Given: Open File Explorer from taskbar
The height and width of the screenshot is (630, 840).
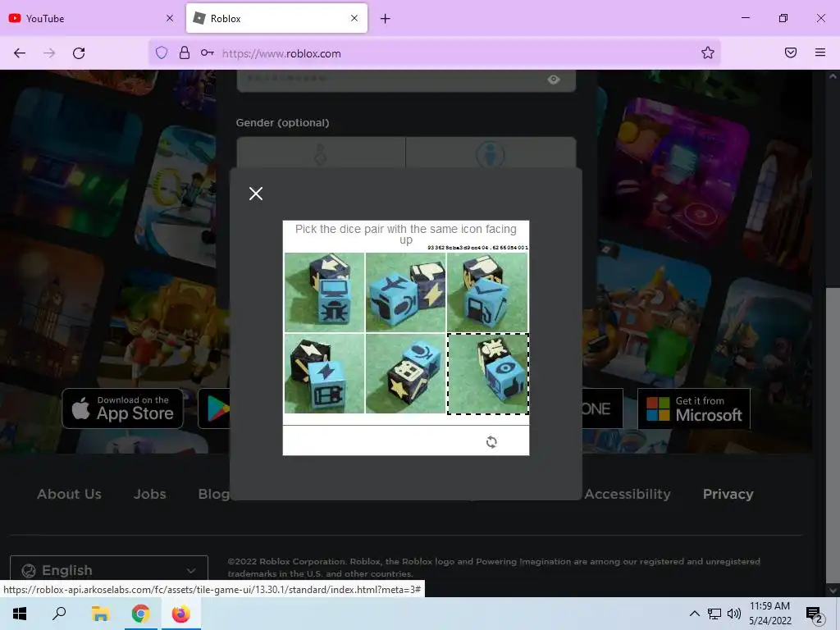Looking at the screenshot, I should pyautogui.click(x=100, y=614).
